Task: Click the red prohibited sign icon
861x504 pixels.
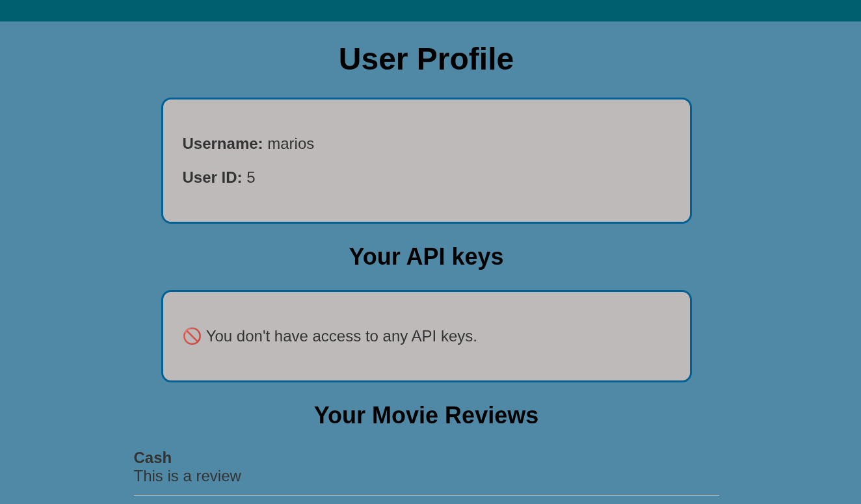Action: pyautogui.click(x=192, y=336)
